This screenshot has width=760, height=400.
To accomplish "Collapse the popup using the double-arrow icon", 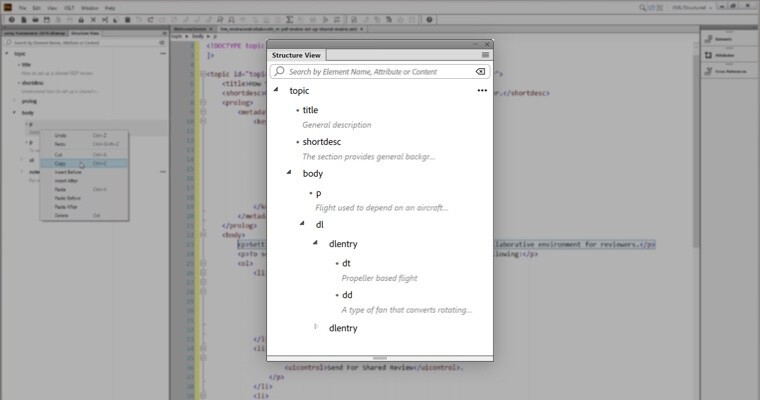I will point(475,44).
